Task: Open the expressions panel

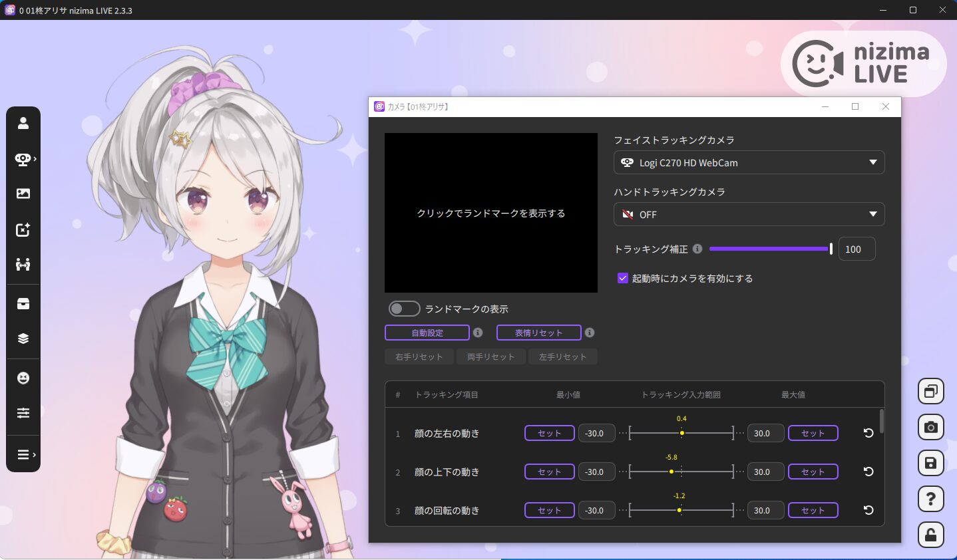Action: (23, 377)
